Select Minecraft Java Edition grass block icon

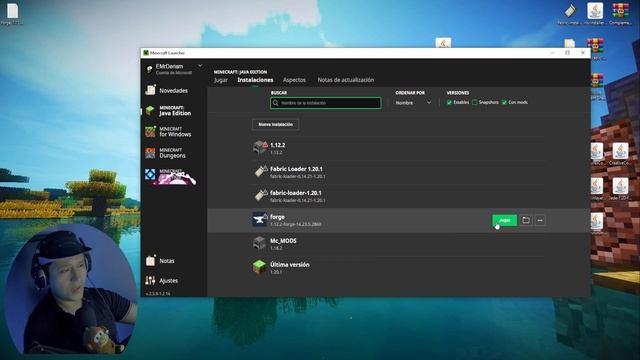pos(150,111)
